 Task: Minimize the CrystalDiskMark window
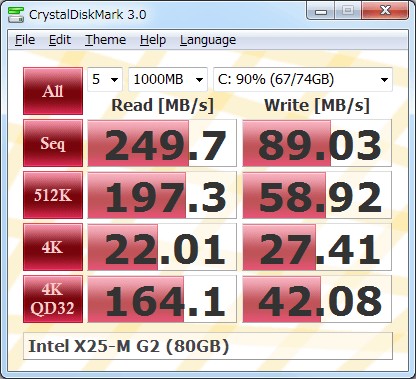click(320, 11)
